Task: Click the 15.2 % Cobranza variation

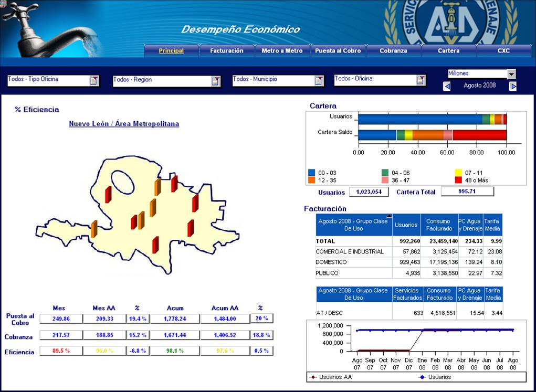Action: coord(138,335)
